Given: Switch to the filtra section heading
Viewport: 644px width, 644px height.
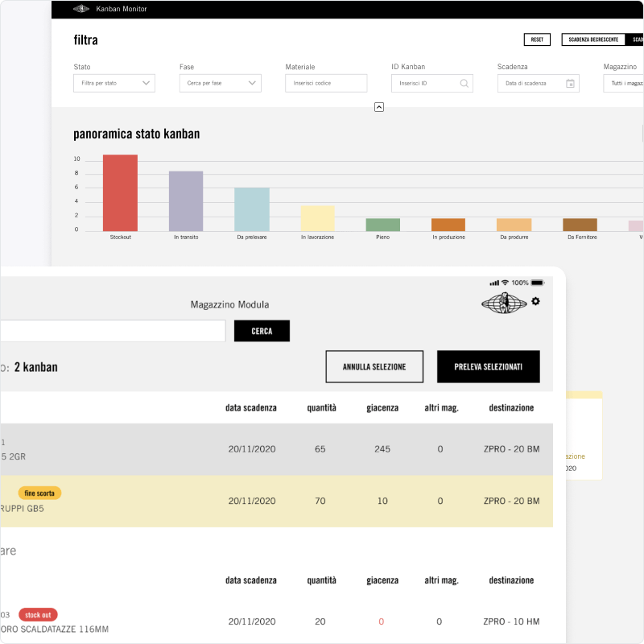Looking at the screenshot, I should tap(85, 39).
